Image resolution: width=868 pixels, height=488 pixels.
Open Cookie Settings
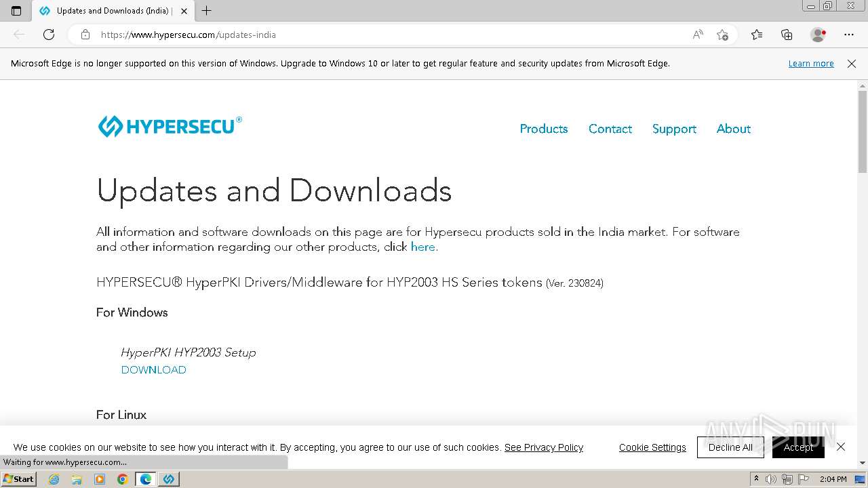tap(652, 447)
